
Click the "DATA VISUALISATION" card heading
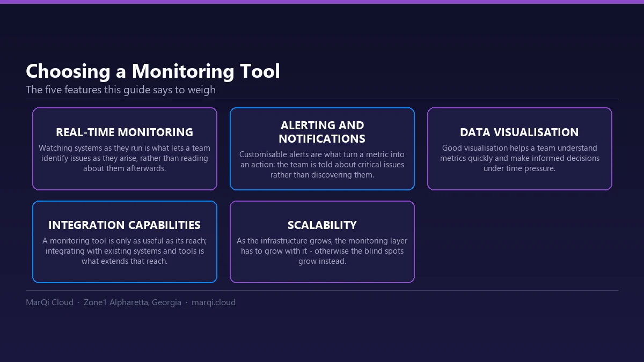click(519, 132)
